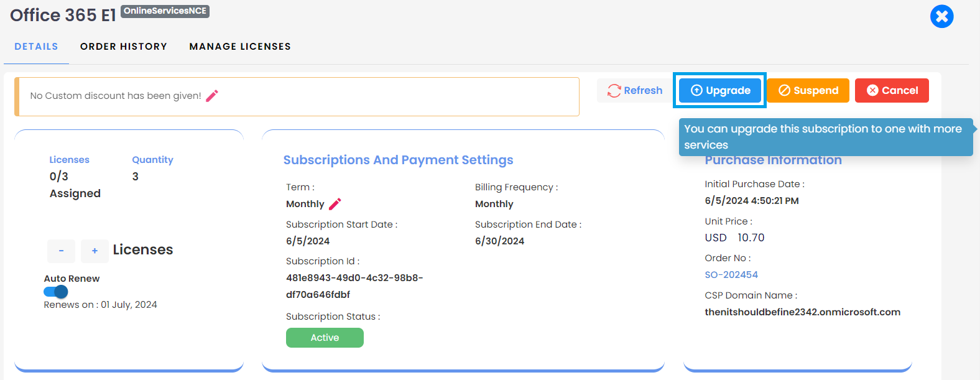Open the Manage Licenses tab
This screenshot has width=980, height=380.
240,47
